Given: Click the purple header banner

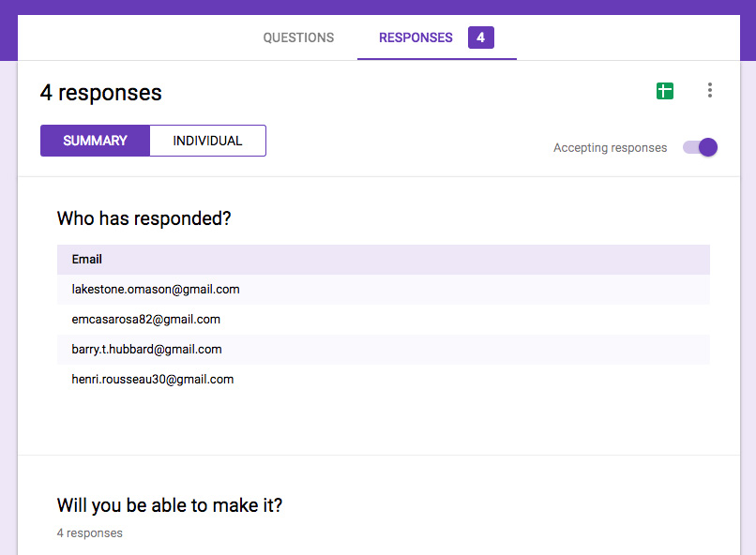Looking at the screenshot, I should point(378,7).
